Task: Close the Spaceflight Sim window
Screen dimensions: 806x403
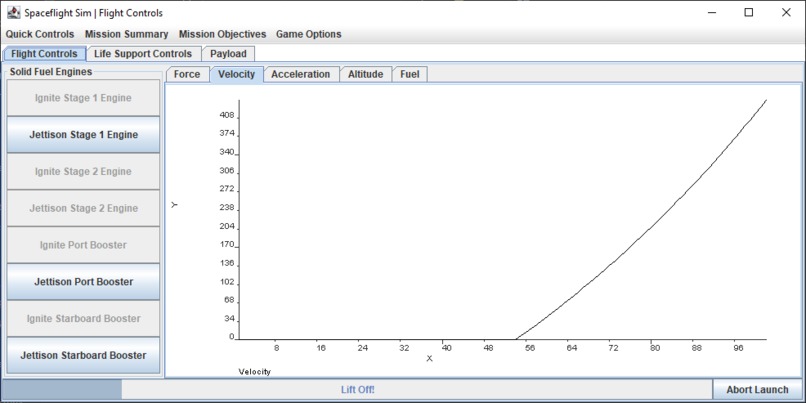Action: pyautogui.click(x=786, y=12)
